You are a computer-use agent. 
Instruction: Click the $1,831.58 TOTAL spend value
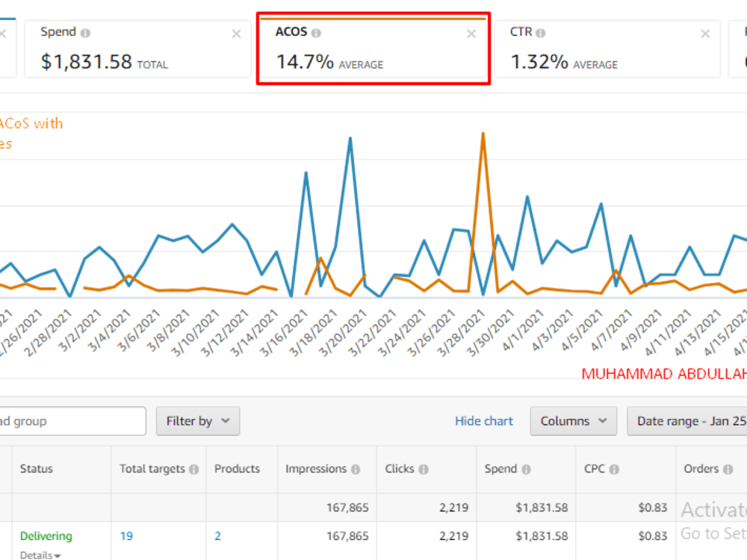click(105, 62)
